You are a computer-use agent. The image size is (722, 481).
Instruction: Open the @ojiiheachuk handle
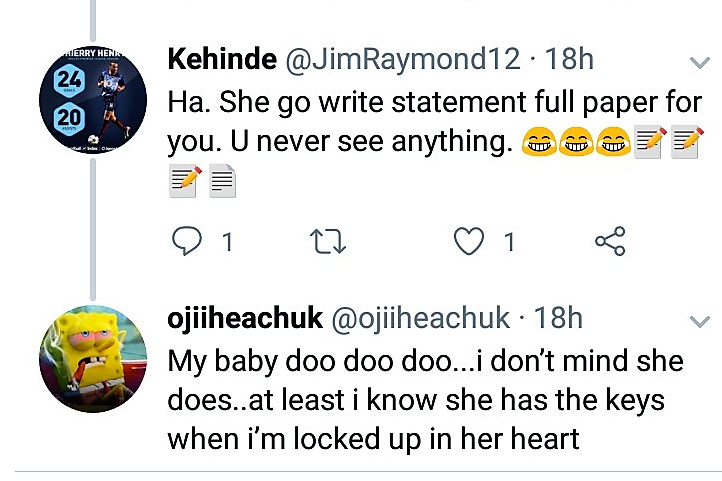coord(420,319)
